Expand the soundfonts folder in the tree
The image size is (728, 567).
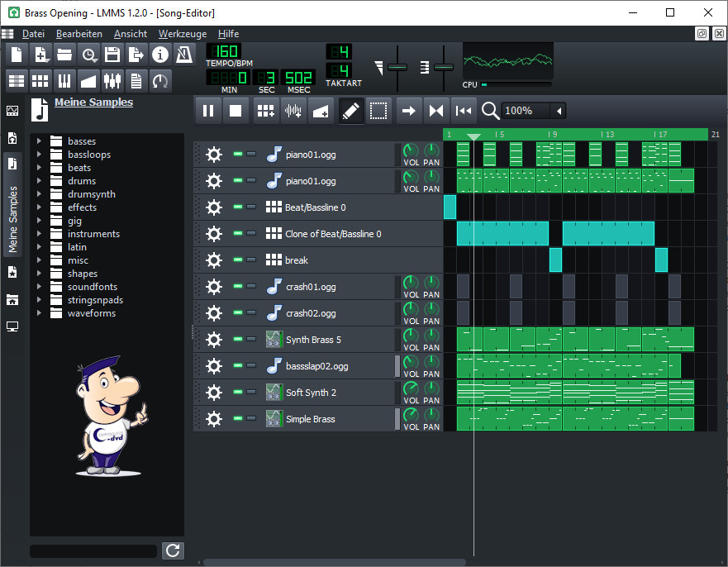39,287
